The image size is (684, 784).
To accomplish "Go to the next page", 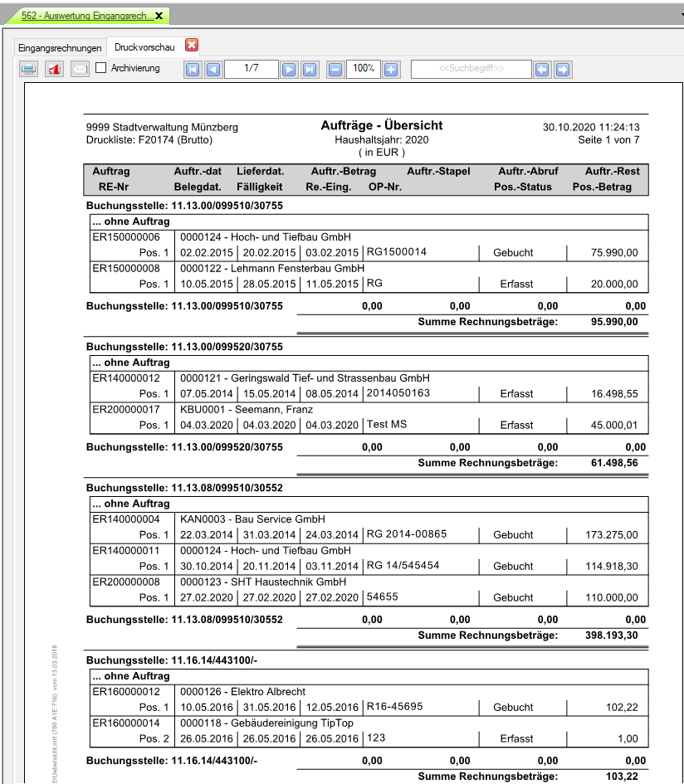I will coord(289,70).
